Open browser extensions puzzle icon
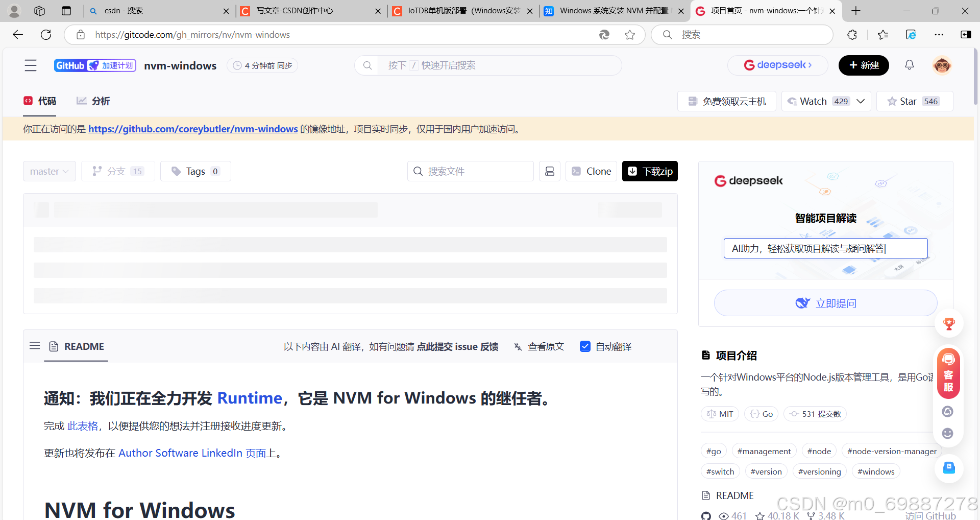The height and width of the screenshot is (520, 980). [x=852, y=34]
